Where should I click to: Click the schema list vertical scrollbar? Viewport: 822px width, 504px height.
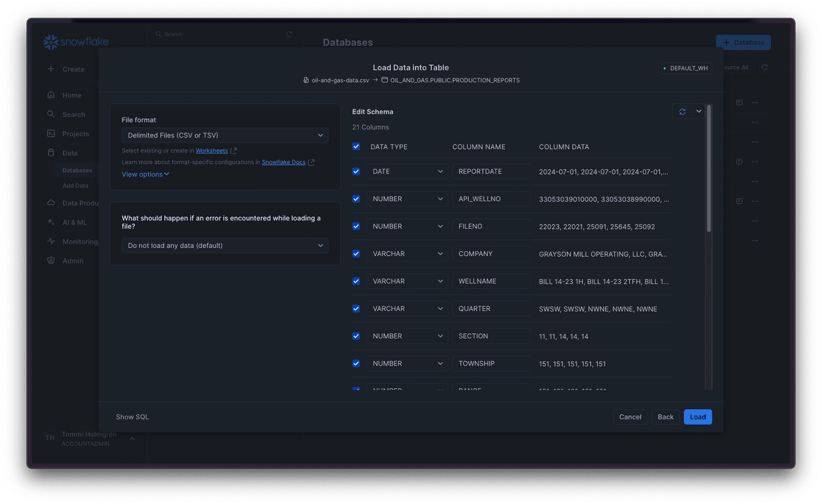[x=709, y=170]
